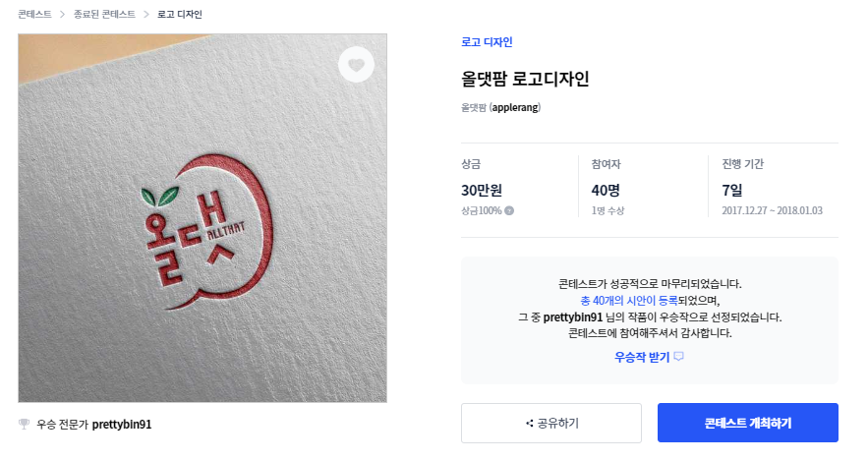The width and height of the screenshot is (868, 461).
Task: Click the heart favorite icon on image
Action: (x=357, y=65)
